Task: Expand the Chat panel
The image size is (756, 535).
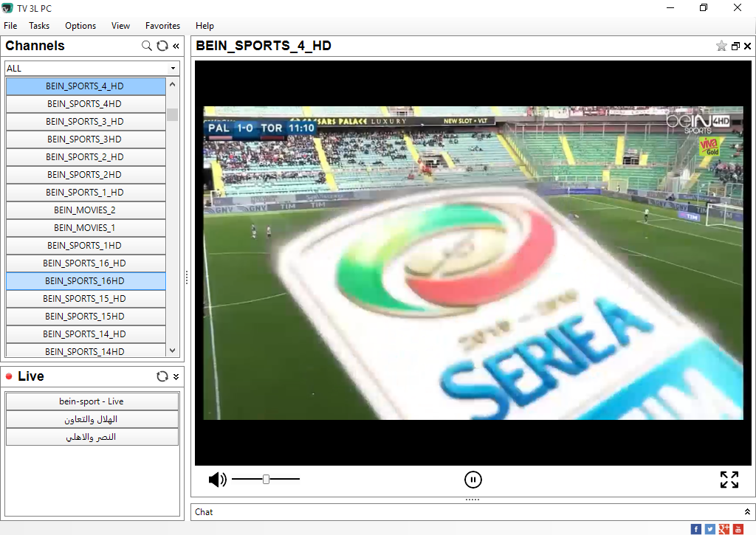Action: click(747, 512)
